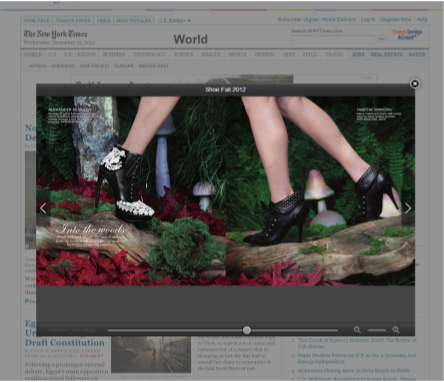Click Privacy Policy and Terms of Service links in lightbox footer
Screen dimensions: 444x382
coord(72,330)
